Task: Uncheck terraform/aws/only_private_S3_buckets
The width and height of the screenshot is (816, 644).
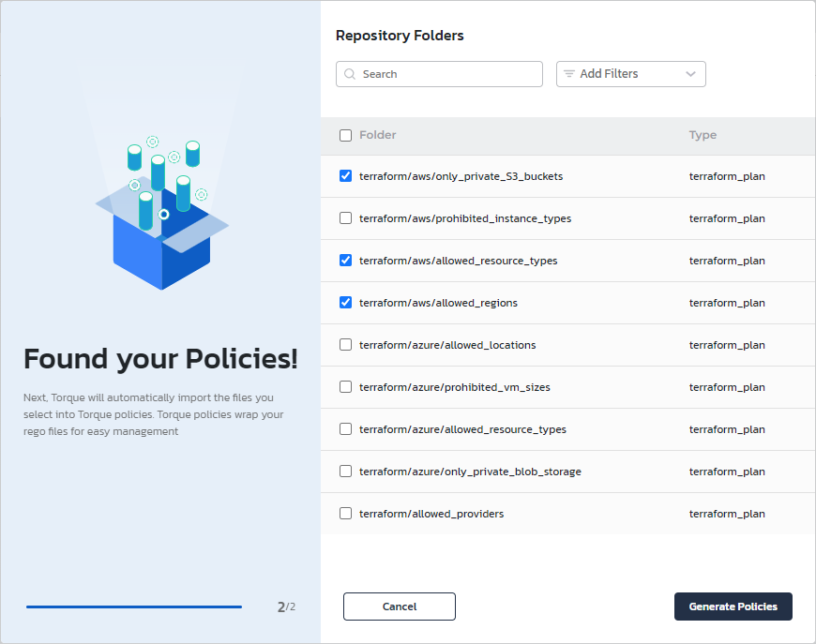Action: 345,176
